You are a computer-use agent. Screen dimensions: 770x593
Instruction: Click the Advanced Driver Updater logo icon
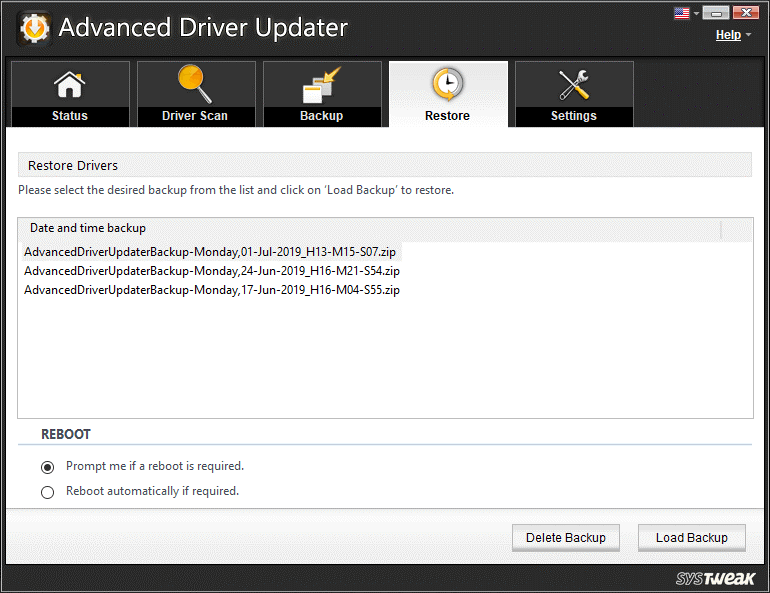pos(34,28)
